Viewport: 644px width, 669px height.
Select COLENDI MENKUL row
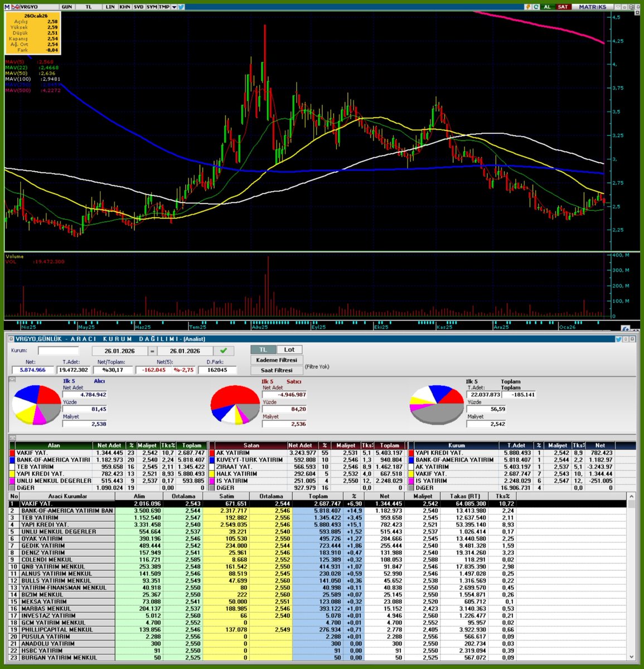click(318, 560)
